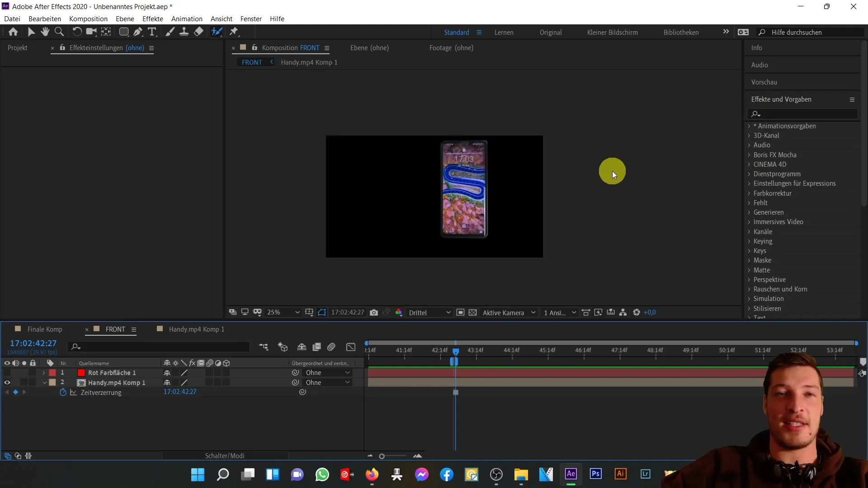Select the Pan Behind anchor point tool
This screenshot has width=868, height=488.
[x=106, y=32]
